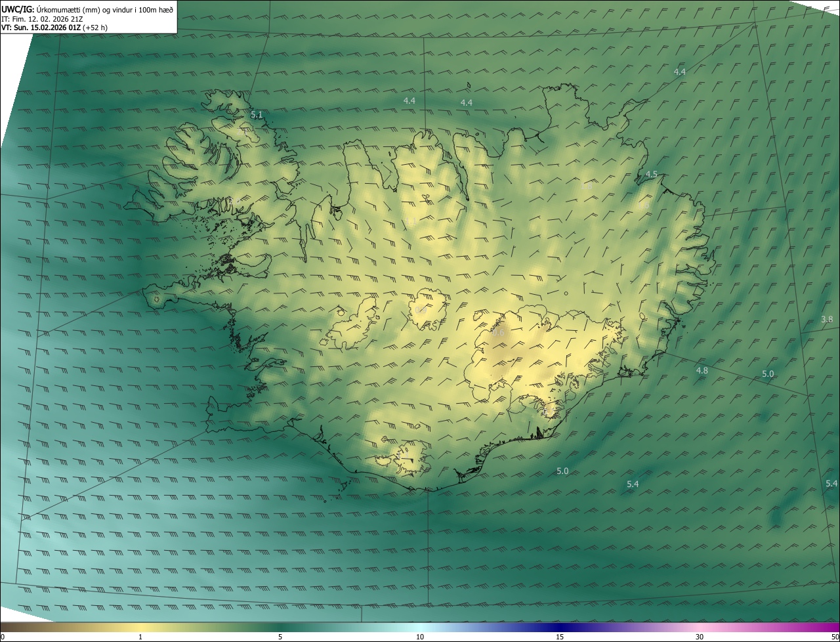Click the color scale tick label 10

[x=420, y=637]
